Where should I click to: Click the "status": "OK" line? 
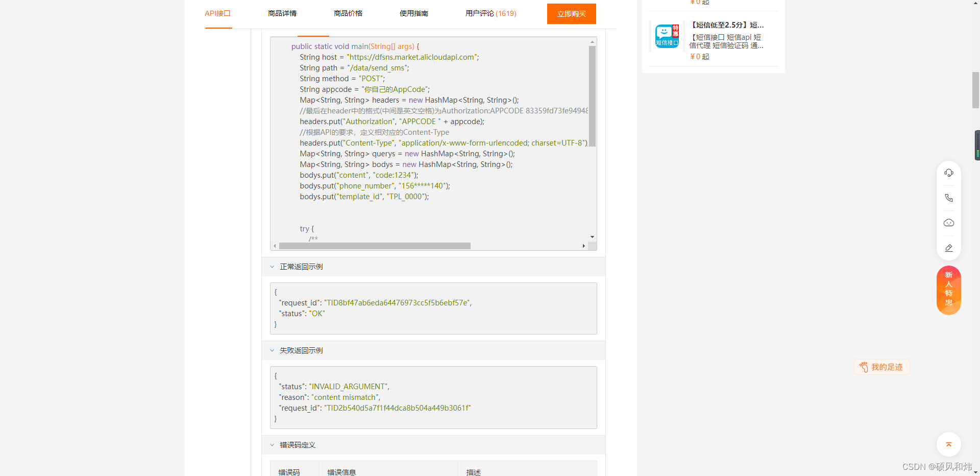pos(302,314)
